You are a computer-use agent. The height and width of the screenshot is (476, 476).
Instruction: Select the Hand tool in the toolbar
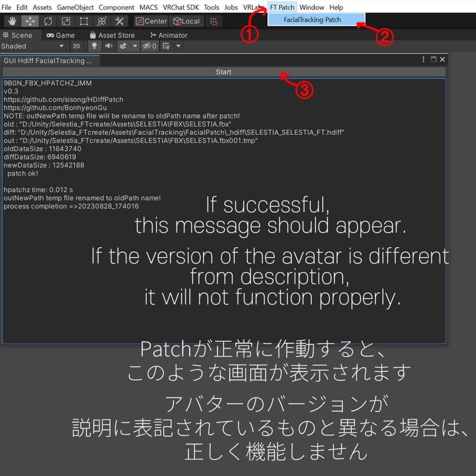12,21
